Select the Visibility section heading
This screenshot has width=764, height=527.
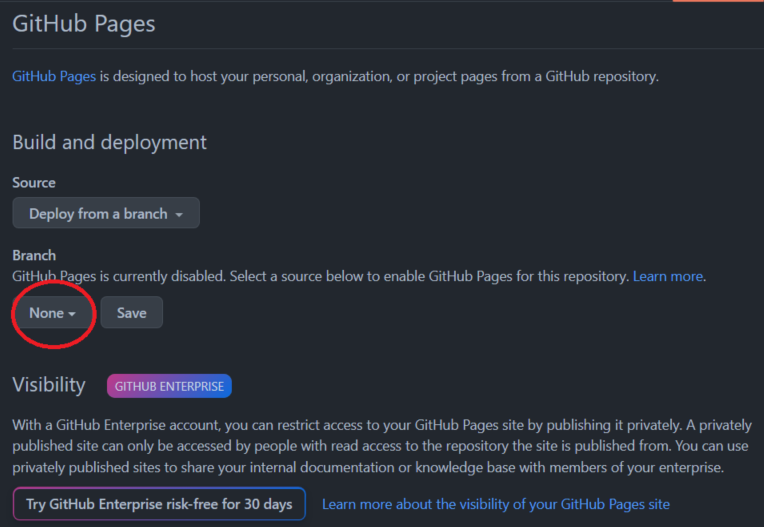pos(49,385)
